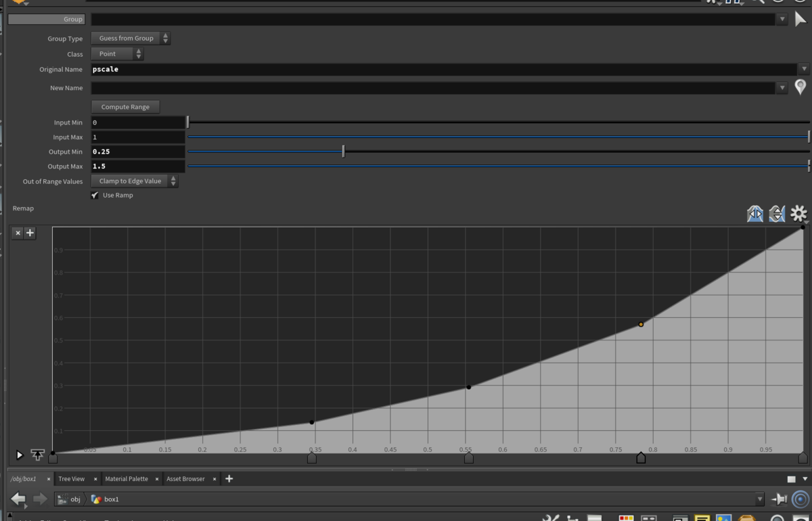
Task: Click the network pane pin icon
Action: (780, 499)
